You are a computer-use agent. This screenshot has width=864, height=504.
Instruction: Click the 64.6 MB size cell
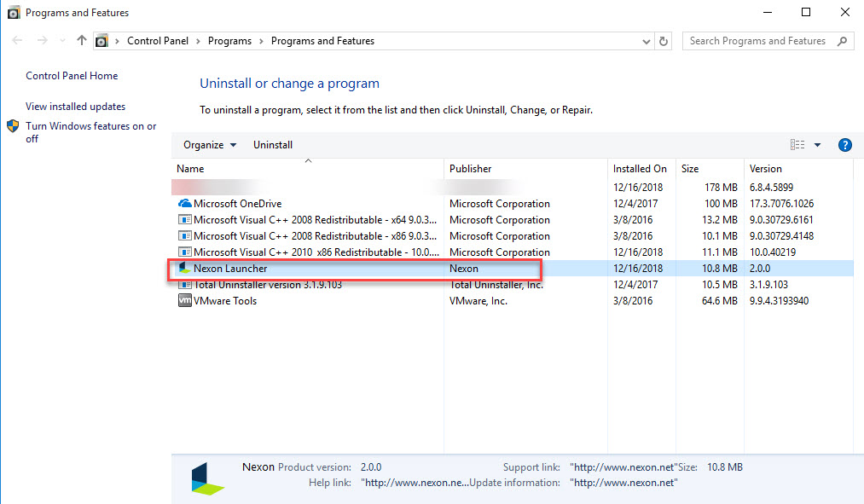(x=719, y=301)
